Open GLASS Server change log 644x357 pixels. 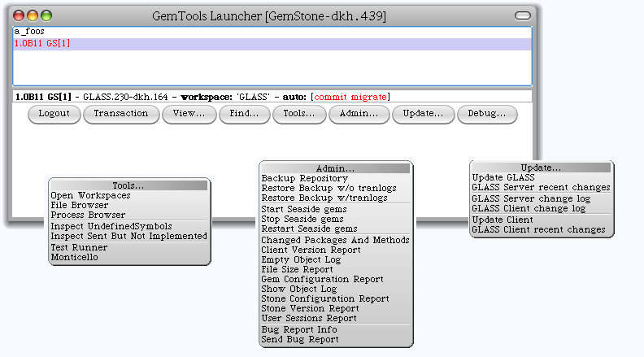coord(542,199)
